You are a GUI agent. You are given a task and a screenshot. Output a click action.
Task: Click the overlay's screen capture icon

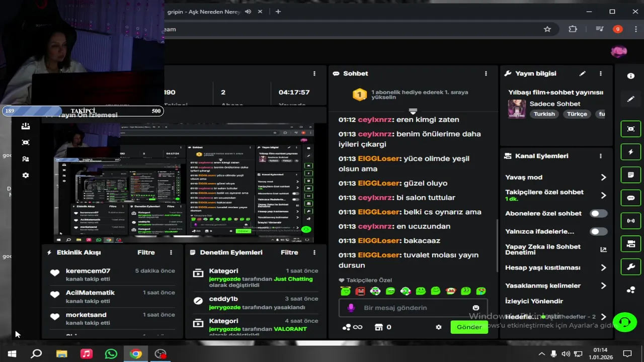26,143
